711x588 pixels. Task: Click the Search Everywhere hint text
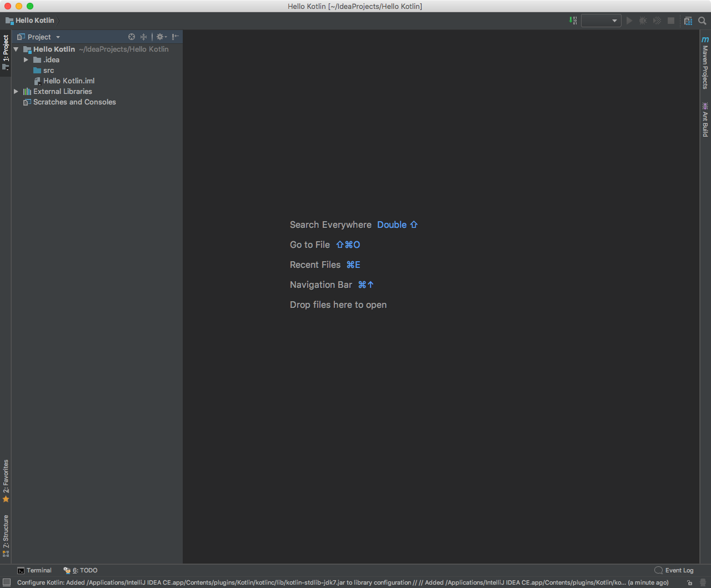point(331,225)
